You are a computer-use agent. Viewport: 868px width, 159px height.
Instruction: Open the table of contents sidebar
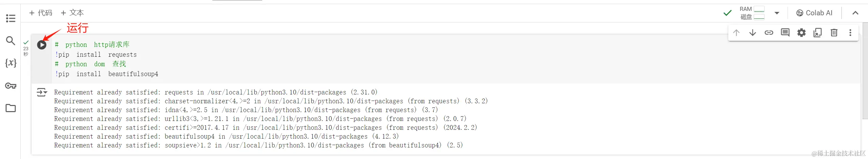point(11,18)
